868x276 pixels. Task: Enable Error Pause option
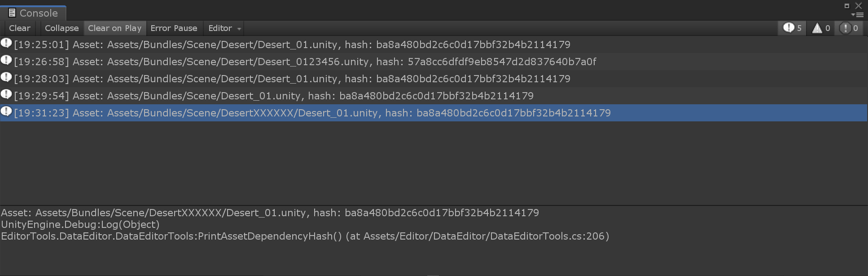coord(174,28)
